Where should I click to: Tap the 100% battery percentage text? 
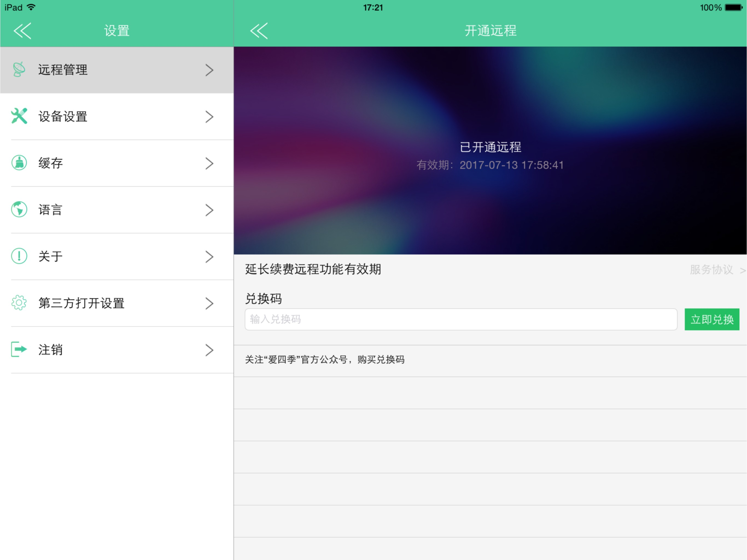click(711, 7)
